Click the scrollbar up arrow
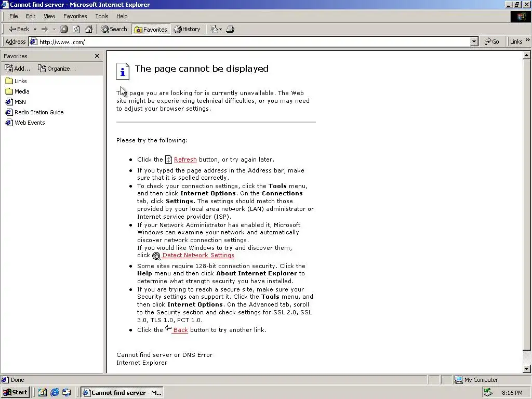 pos(526,55)
